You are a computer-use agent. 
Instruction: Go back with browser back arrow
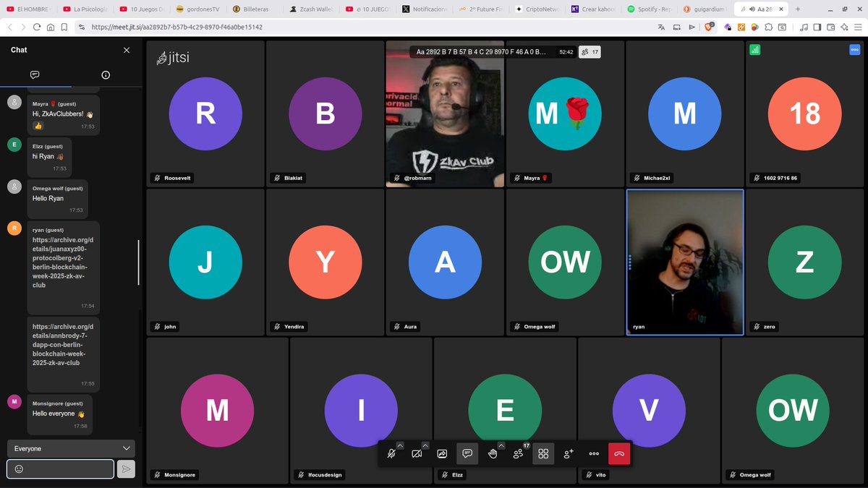click(10, 27)
